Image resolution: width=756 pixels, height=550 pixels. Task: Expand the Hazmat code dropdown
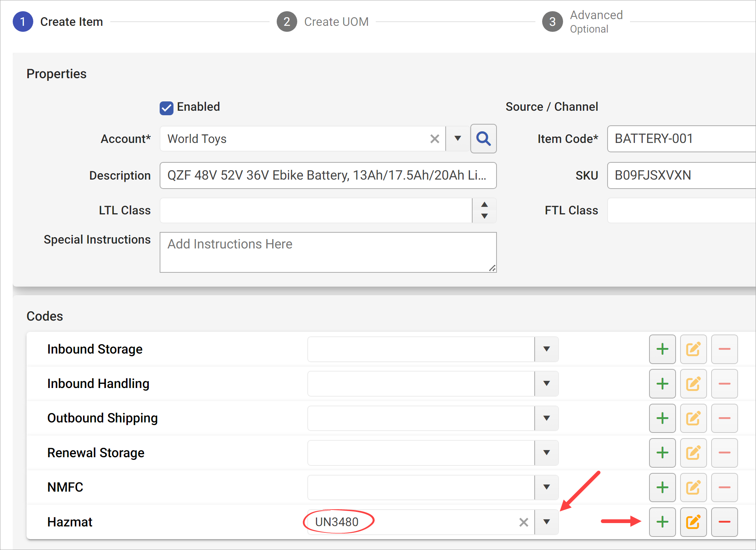click(546, 522)
